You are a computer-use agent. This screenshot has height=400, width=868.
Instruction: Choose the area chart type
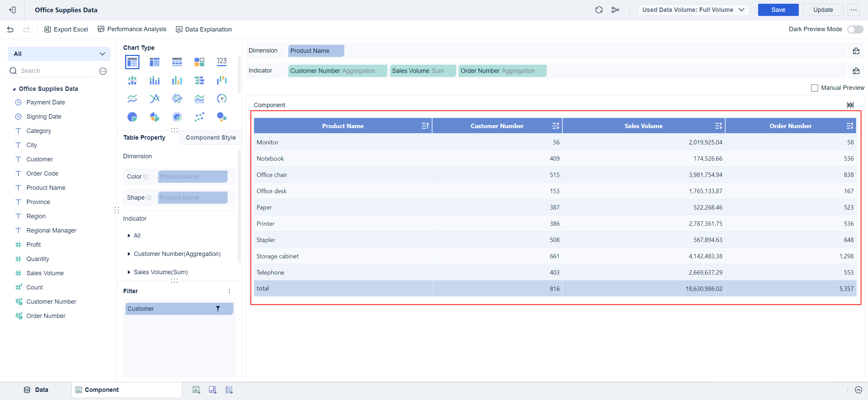tap(199, 99)
